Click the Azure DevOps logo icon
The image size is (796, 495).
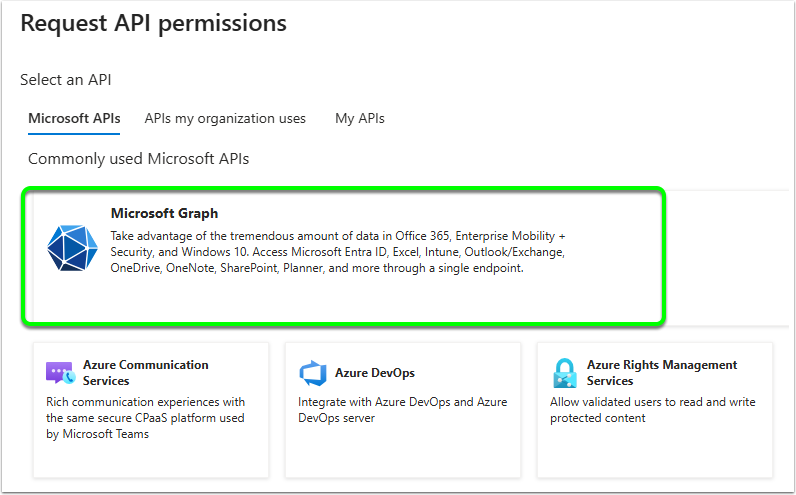click(313, 373)
